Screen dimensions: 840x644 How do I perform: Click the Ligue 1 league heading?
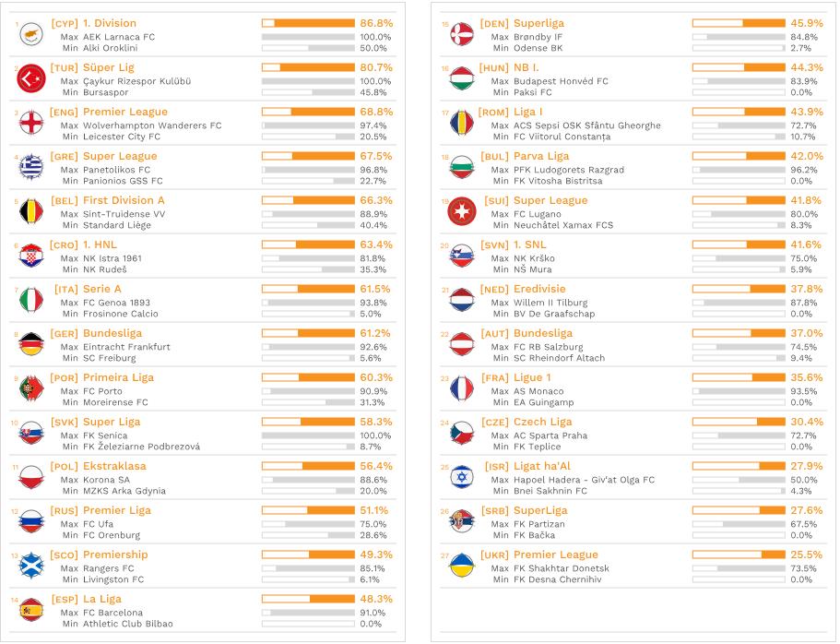coord(532,377)
